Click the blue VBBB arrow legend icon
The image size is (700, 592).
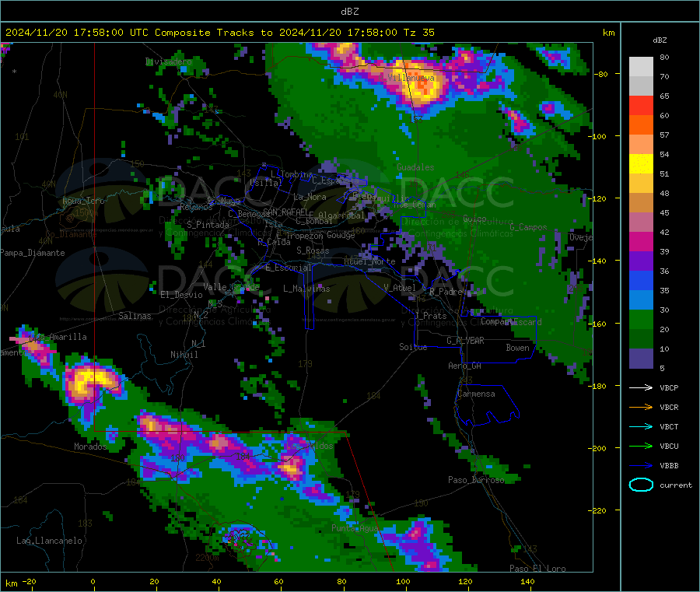(x=641, y=466)
